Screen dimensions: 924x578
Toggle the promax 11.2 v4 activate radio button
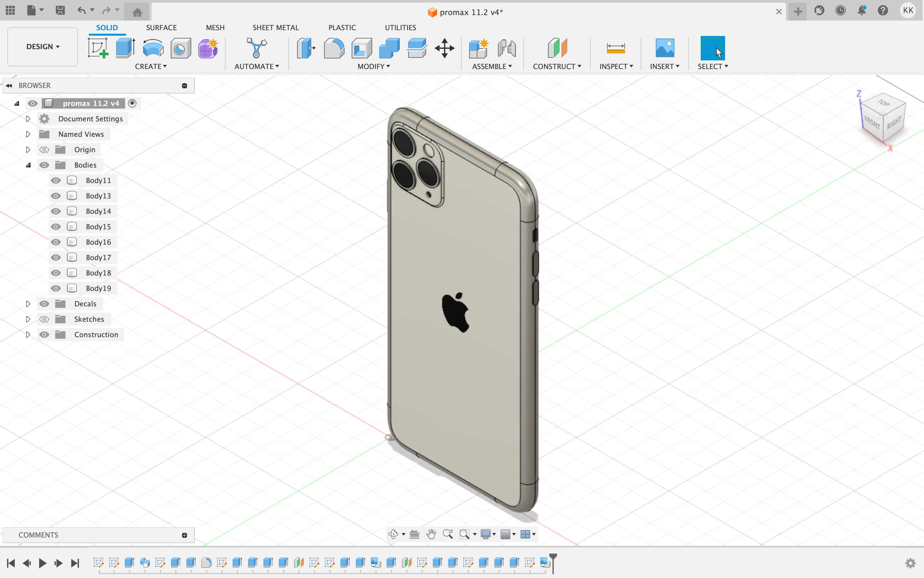132,103
